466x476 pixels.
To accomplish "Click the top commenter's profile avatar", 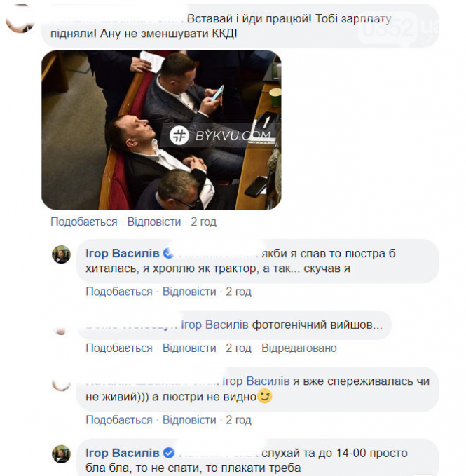I will [20, 19].
